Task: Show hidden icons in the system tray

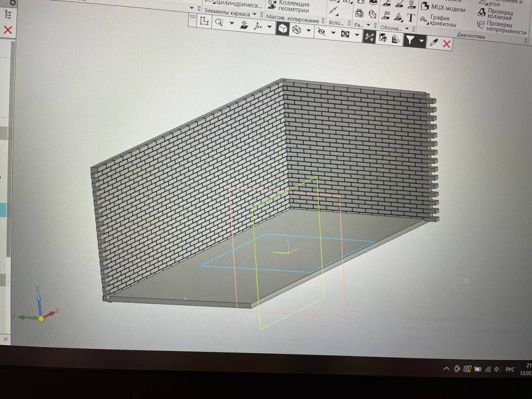Action: [446, 369]
